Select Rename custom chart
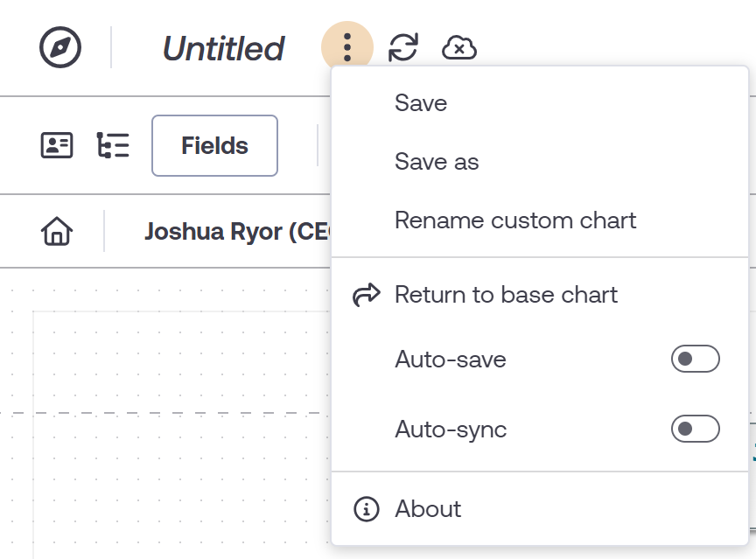756x559 pixels. (x=515, y=220)
